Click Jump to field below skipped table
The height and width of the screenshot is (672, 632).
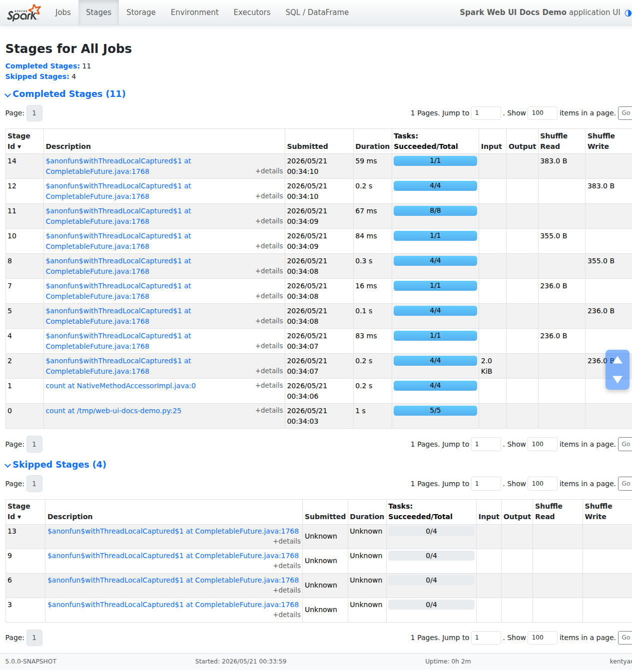click(x=486, y=638)
